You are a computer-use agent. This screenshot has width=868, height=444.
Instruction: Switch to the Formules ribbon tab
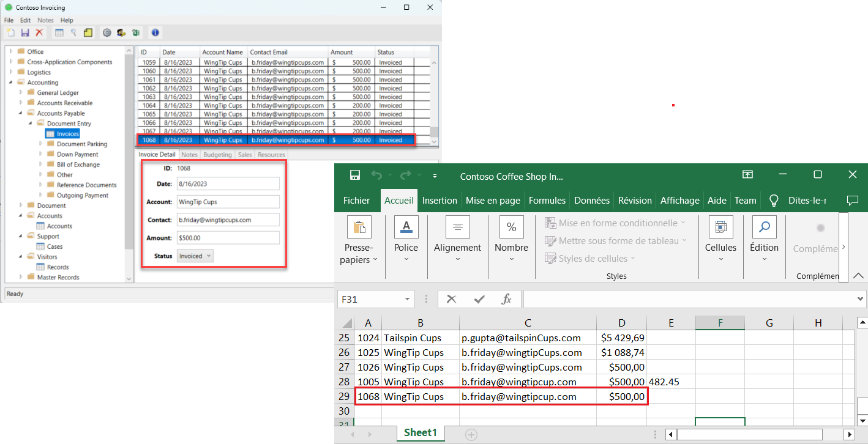pos(547,201)
